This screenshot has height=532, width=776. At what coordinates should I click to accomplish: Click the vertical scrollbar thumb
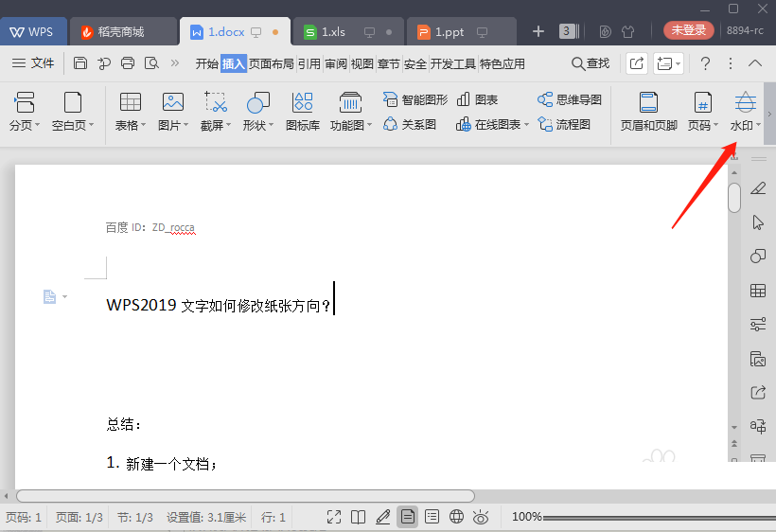[x=734, y=198]
